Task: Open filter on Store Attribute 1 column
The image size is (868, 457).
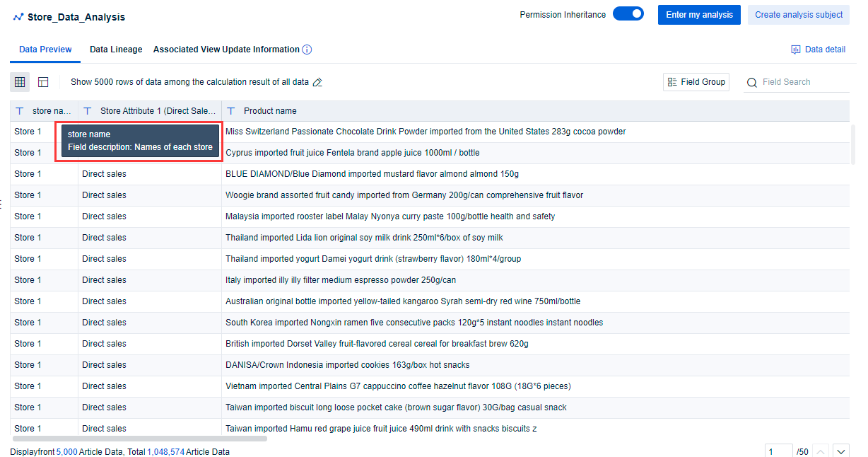Action: 87,110
